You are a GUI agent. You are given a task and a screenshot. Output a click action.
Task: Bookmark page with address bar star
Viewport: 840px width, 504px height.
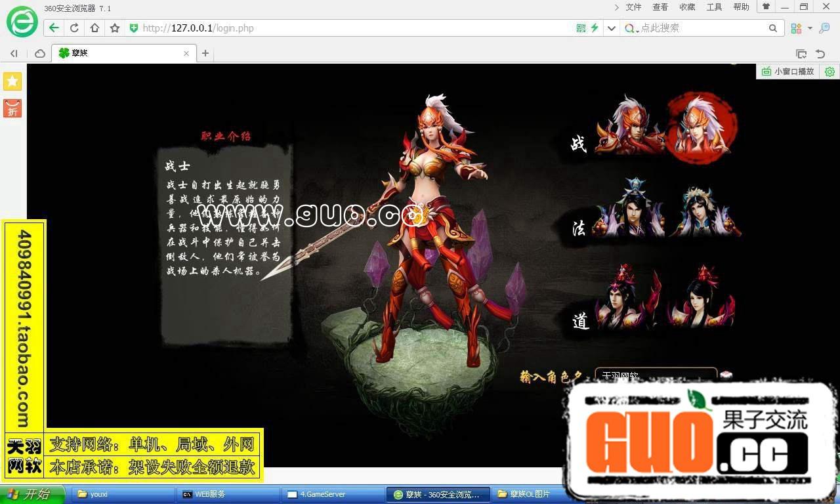click(x=115, y=28)
